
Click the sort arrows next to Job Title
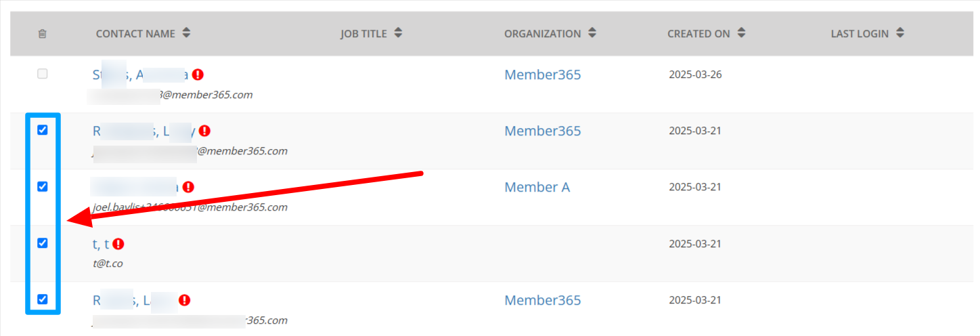click(x=399, y=33)
